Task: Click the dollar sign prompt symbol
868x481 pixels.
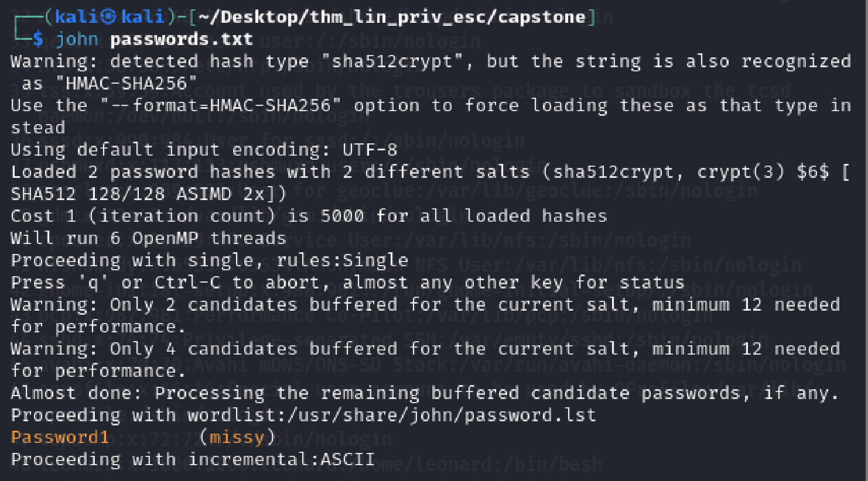Action: (38, 39)
